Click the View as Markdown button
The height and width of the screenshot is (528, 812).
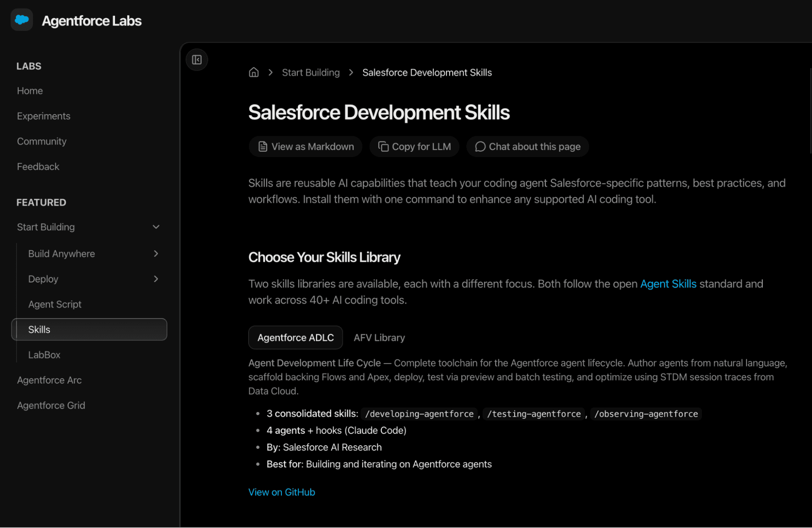[x=305, y=147]
